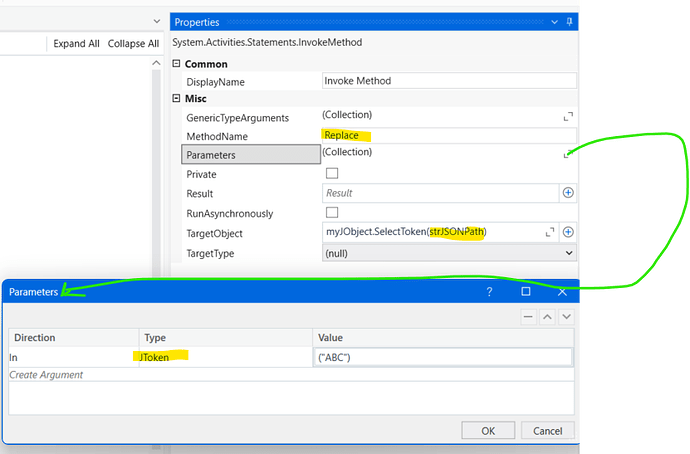
Task: Select the TargetType property label
Action: pos(210,253)
